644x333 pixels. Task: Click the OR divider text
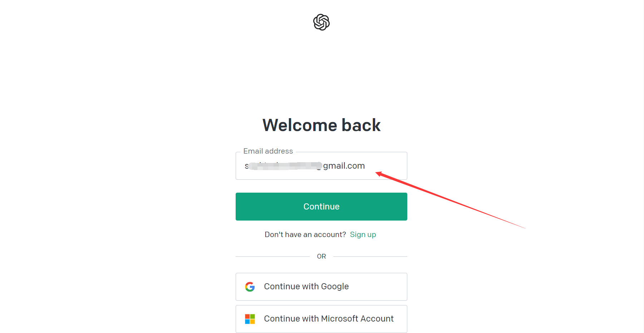(x=321, y=256)
